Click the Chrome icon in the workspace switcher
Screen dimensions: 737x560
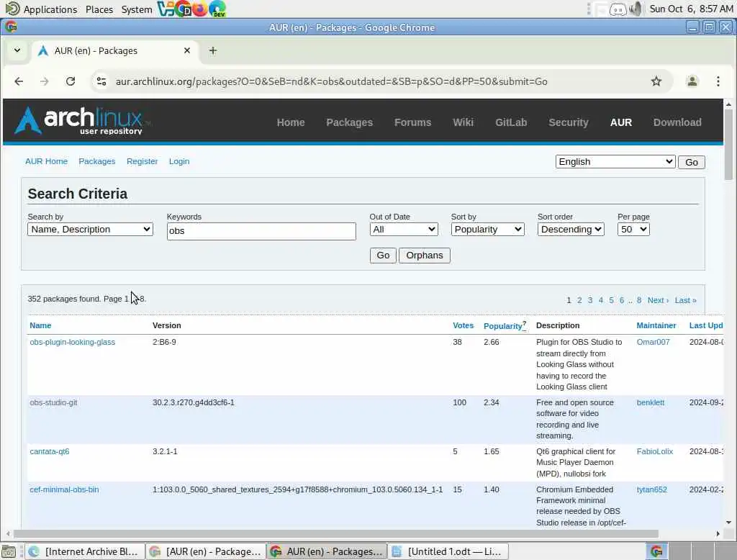coord(656,551)
